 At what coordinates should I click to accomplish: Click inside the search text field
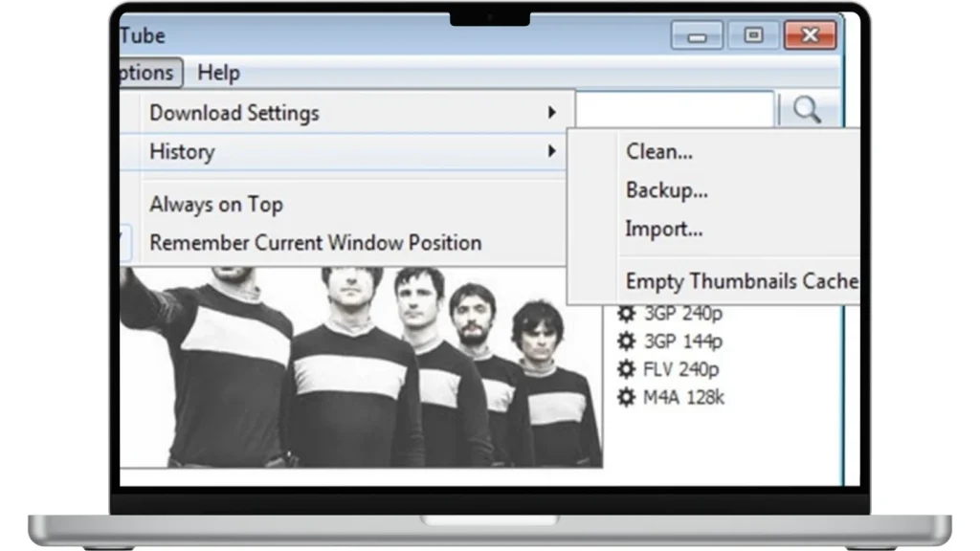click(x=675, y=109)
